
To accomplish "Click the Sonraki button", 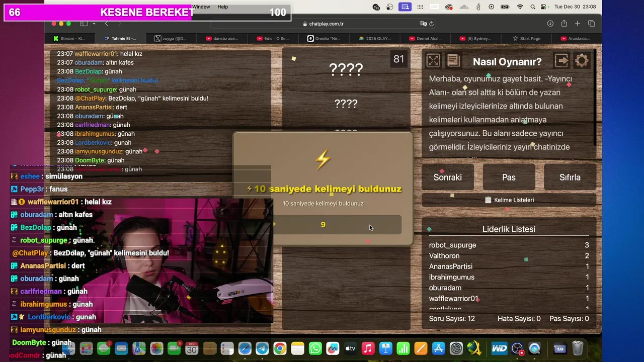I will tap(448, 177).
